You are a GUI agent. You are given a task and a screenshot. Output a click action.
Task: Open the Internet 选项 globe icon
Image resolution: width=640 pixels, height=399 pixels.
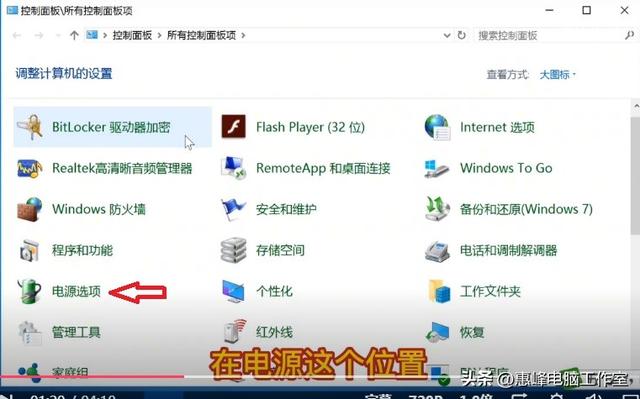tap(437, 127)
